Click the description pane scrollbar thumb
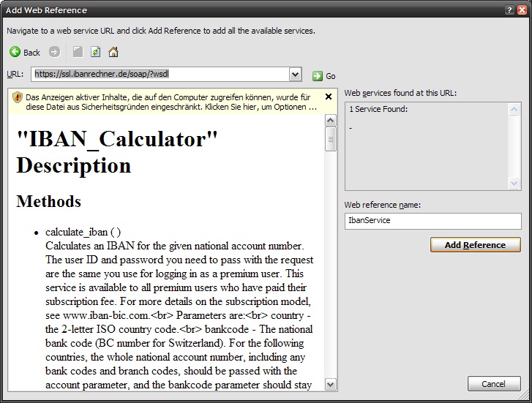Viewport: 532px width, 403px height. tap(330, 138)
